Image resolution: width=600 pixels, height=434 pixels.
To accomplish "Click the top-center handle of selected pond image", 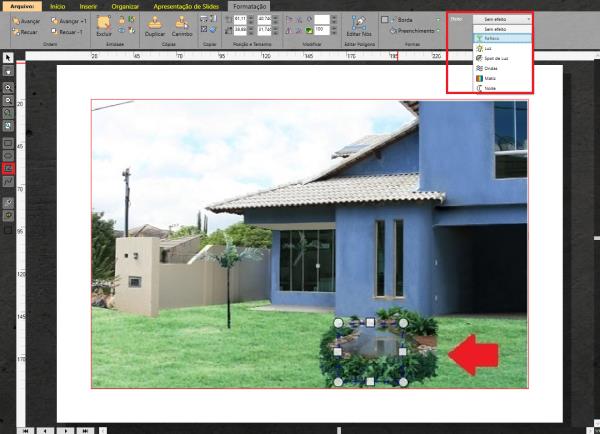I will pos(370,323).
